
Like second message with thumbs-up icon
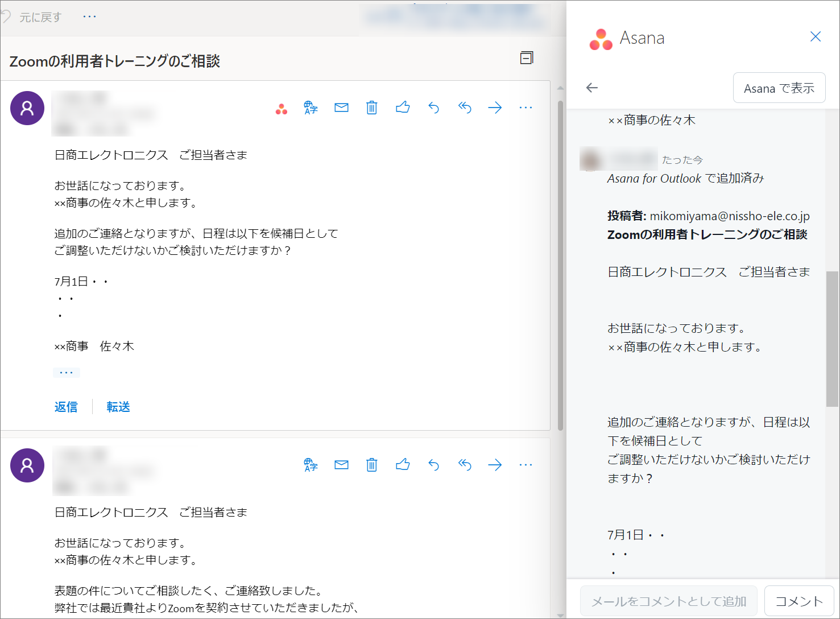click(403, 464)
